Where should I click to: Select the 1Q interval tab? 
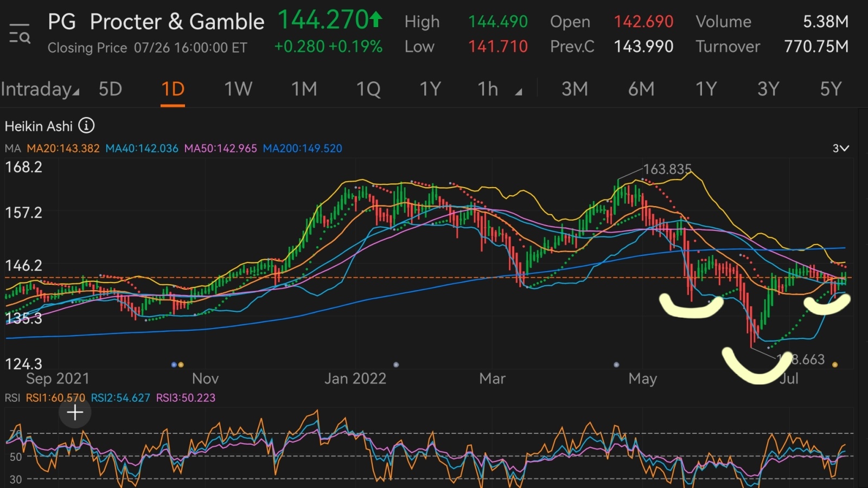(368, 89)
